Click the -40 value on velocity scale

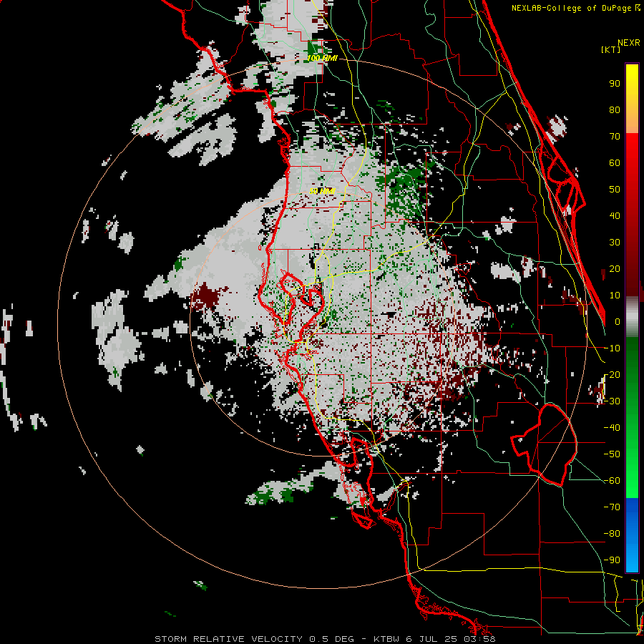(612, 428)
